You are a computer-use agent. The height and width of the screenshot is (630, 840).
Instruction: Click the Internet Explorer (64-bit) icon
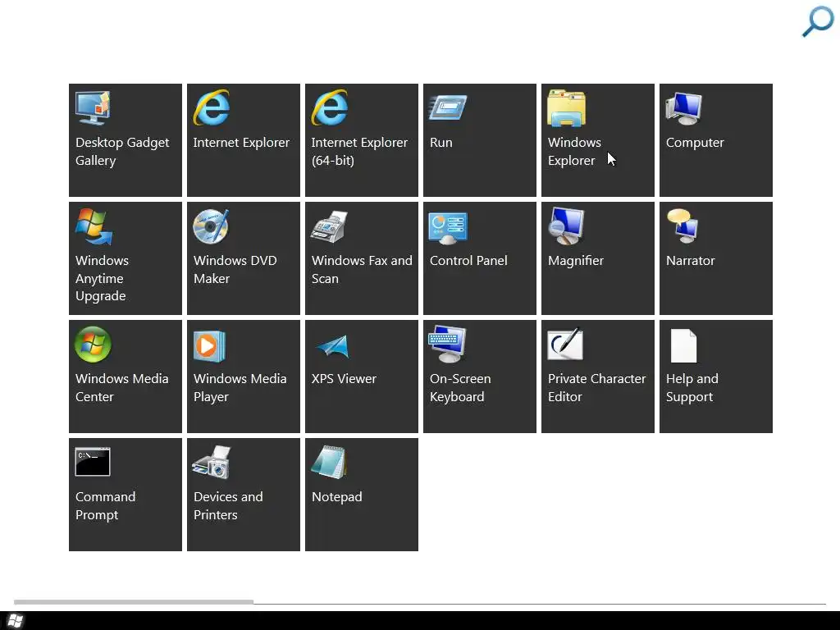click(x=330, y=107)
